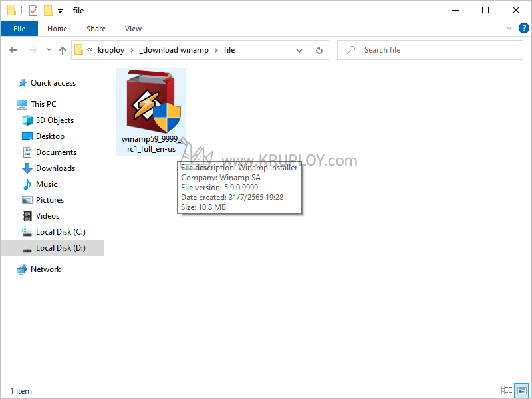Open Local Disk (D:) label
The width and height of the screenshot is (532, 399).
pos(61,248)
